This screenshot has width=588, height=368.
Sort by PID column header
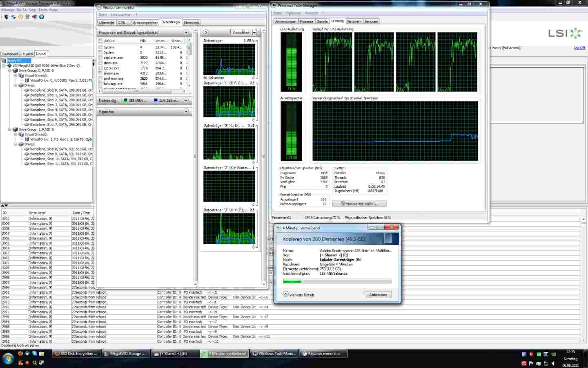(x=143, y=40)
